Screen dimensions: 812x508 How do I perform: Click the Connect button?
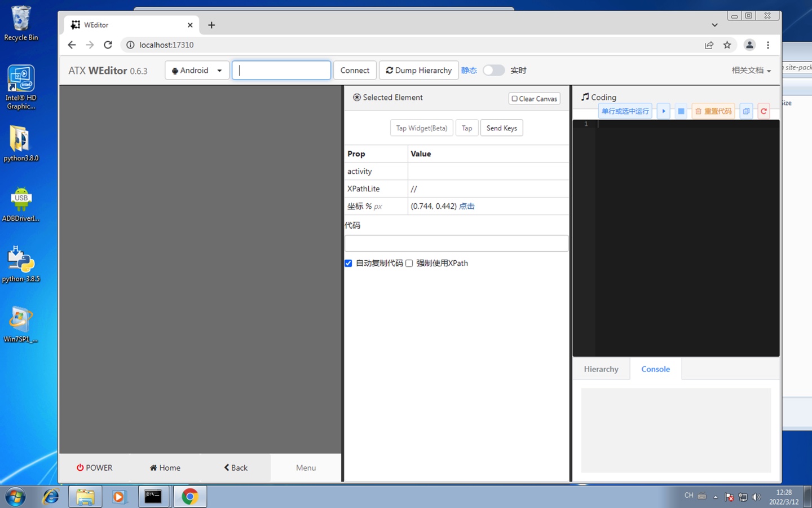pyautogui.click(x=355, y=71)
